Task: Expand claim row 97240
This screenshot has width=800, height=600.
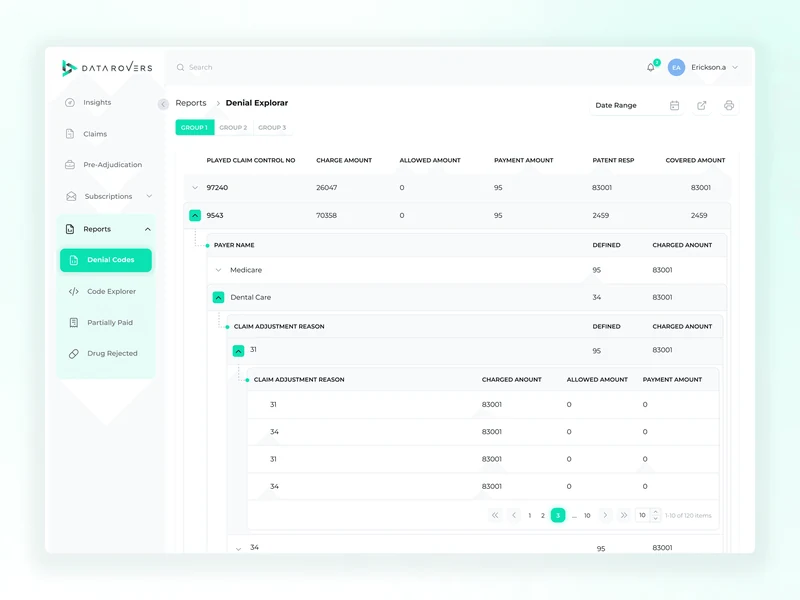Action: tap(195, 188)
